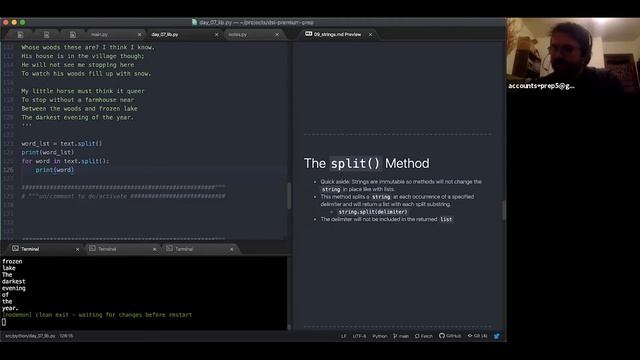Click the blue bird icon in status bar
The width and height of the screenshot is (640, 360).
[x=497, y=336]
